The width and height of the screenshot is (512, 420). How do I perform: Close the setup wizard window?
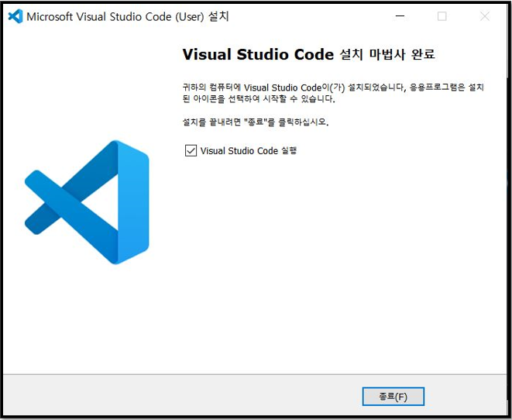pyautogui.click(x=485, y=16)
